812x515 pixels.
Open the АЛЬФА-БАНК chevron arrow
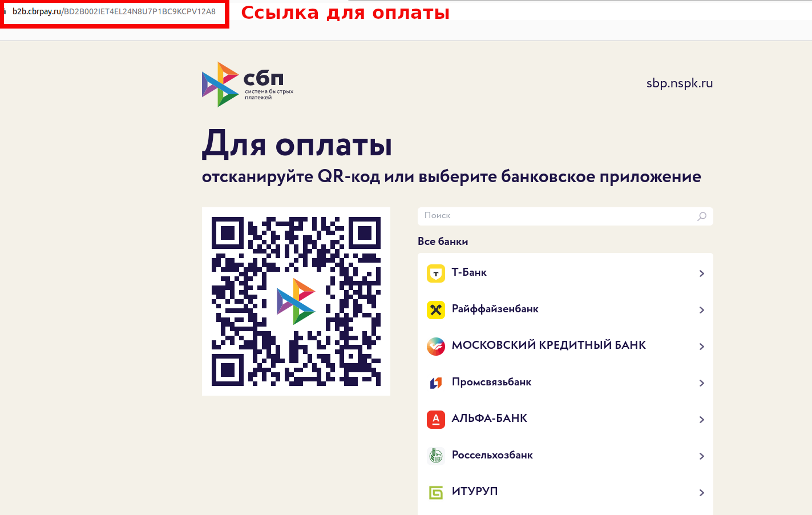pos(701,420)
